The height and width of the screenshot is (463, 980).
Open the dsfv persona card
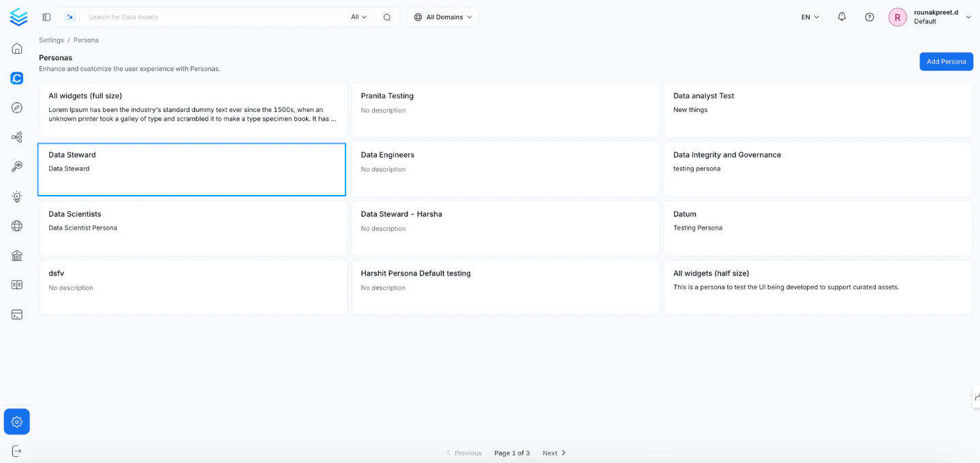coord(193,287)
